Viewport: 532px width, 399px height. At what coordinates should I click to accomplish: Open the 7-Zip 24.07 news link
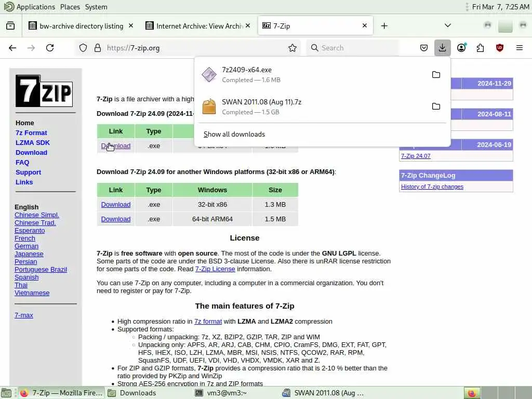point(416,156)
